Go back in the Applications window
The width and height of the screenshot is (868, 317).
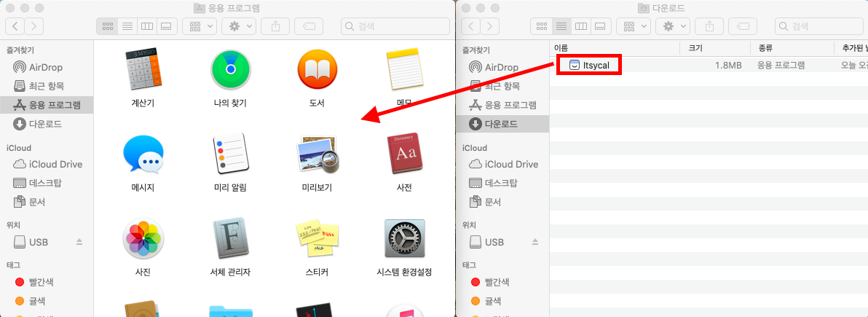[x=15, y=26]
